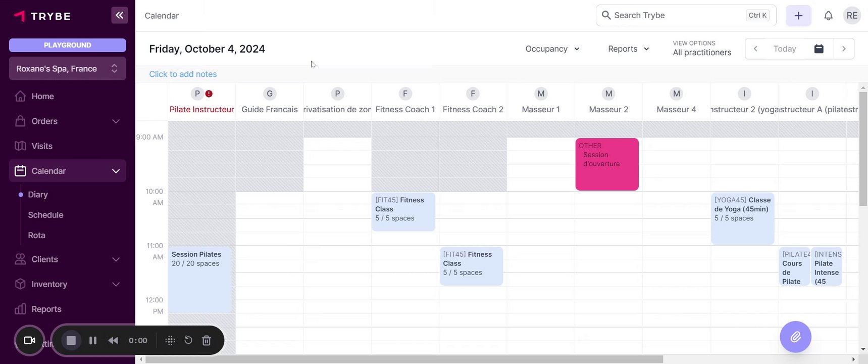Restart the recording with circular arrow
The height and width of the screenshot is (364, 868).
188,340
